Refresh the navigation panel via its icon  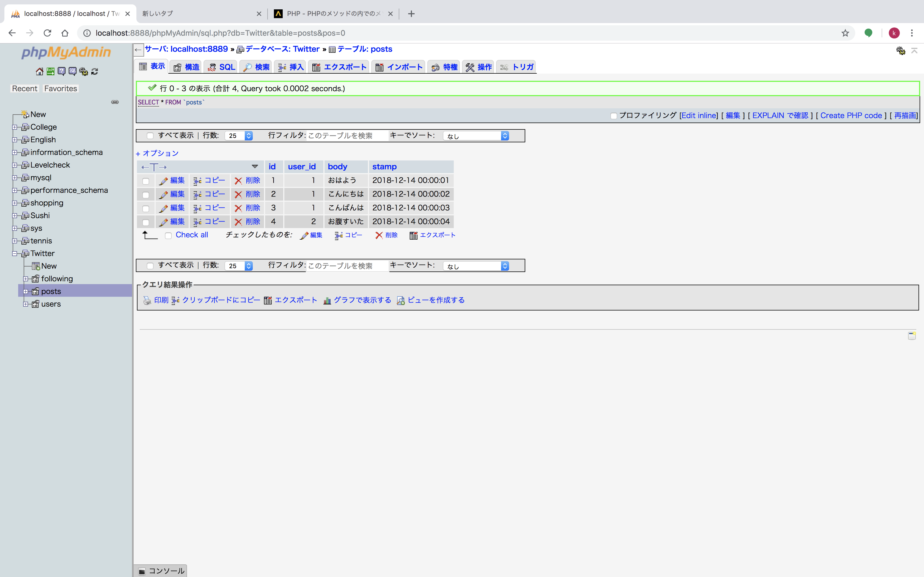tap(94, 71)
